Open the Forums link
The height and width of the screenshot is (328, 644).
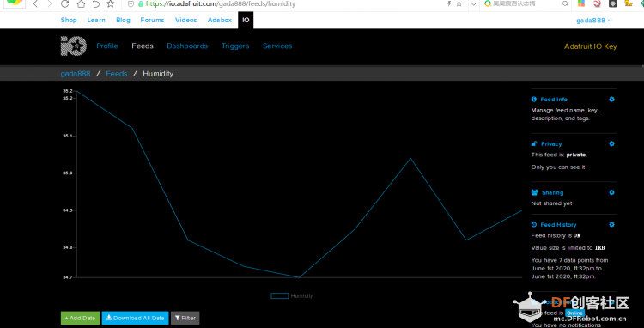(x=152, y=20)
